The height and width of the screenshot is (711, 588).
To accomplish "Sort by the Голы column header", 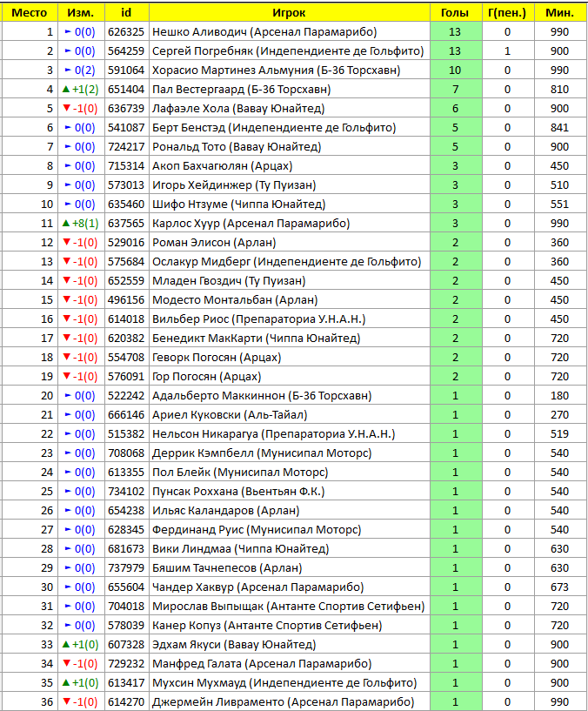I will 455,13.
